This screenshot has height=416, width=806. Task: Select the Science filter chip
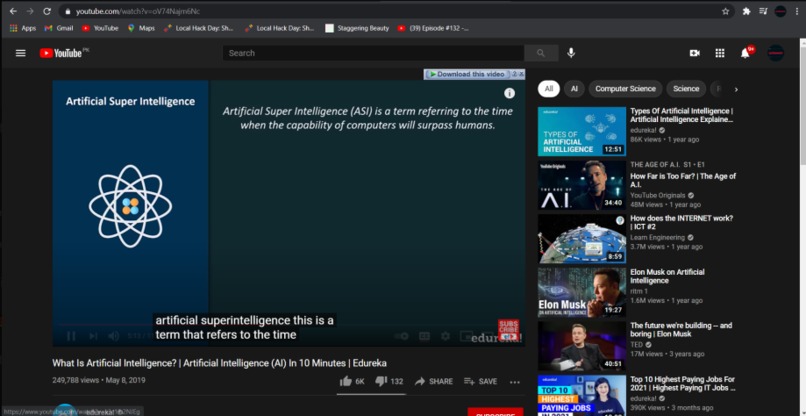pyautogui.click(x=686, y=89)
